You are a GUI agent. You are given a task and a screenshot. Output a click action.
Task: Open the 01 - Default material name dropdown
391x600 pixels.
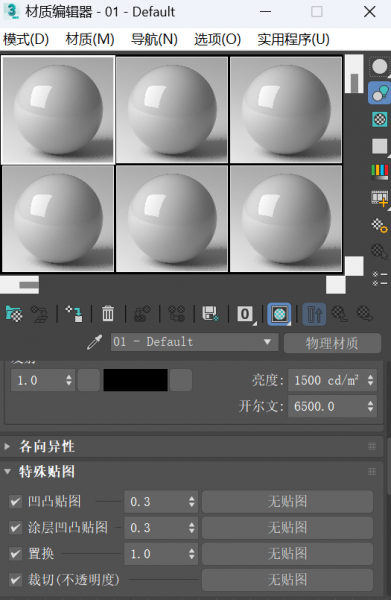tap(194, 342)
